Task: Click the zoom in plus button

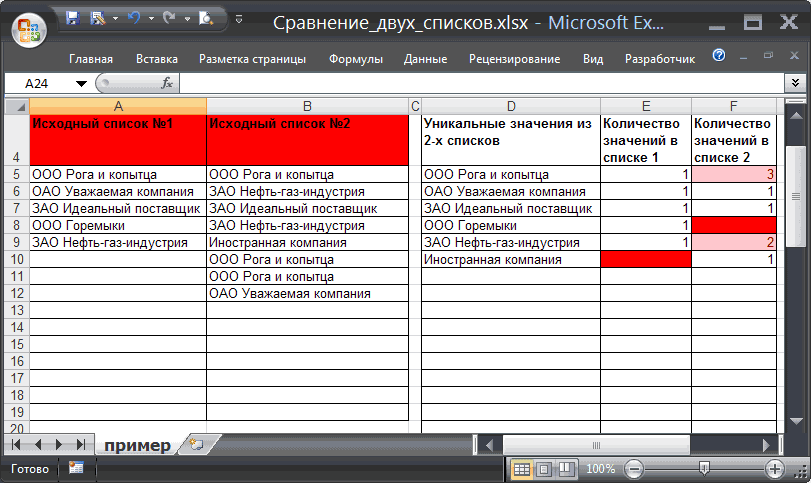Action: [x=774, y=468]
